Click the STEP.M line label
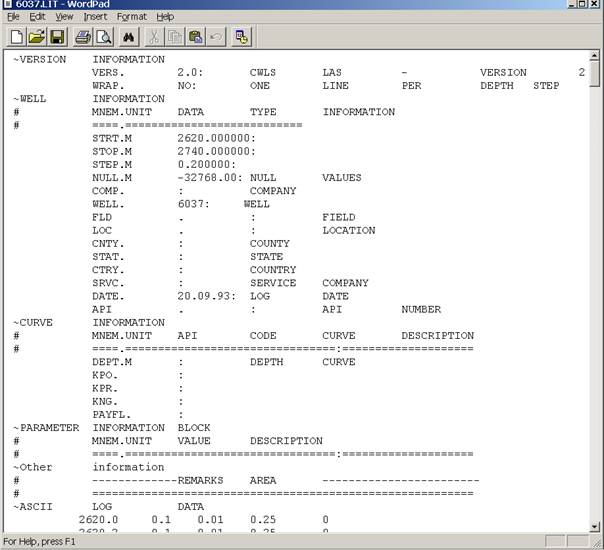The image size is (604, 550). coord(112,164)
